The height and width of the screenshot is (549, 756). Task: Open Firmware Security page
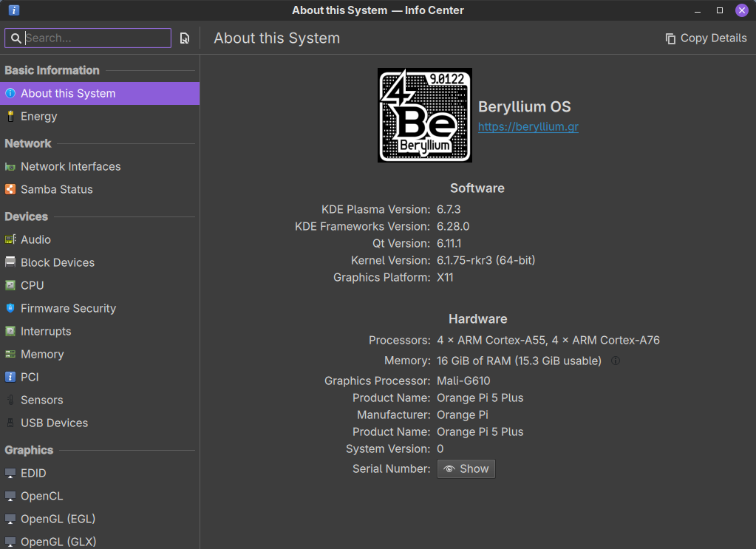pyautogui.click(x=100, y=308)
